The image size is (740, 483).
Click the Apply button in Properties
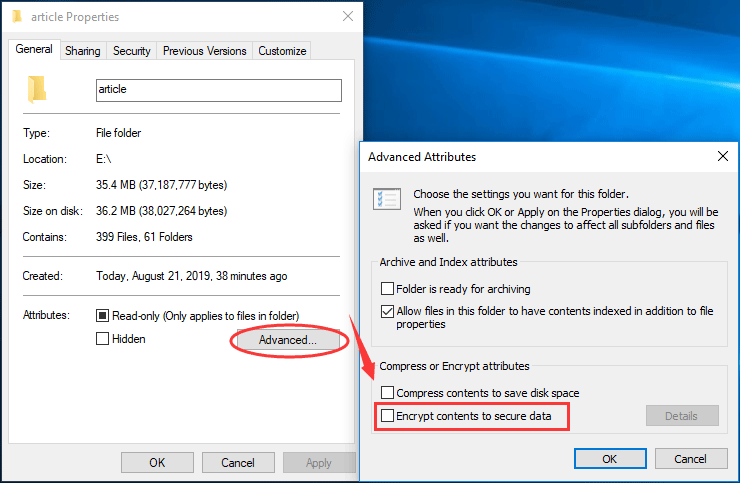pos(319,462)
